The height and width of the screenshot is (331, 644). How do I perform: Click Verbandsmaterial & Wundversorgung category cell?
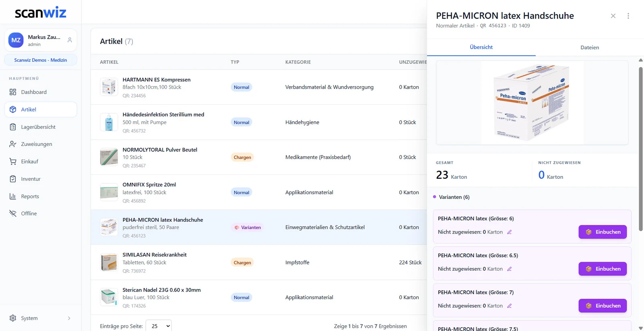[x=329, y=87]
